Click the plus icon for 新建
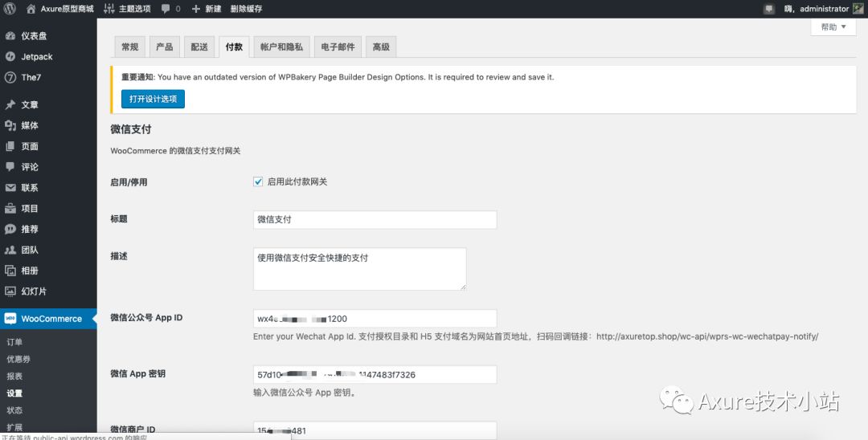The image size is (868, 440). point(196,9)
